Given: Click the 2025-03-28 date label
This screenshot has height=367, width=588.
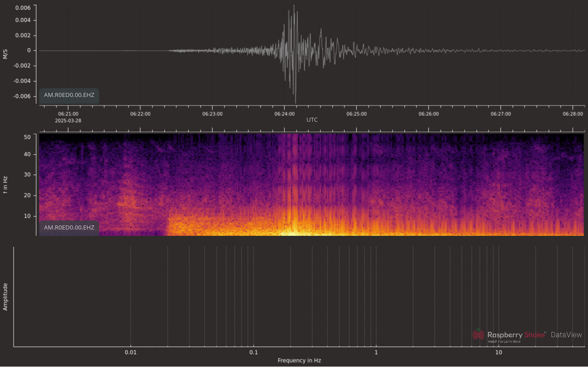Looking at the screenshot, I should pos(68,121).
